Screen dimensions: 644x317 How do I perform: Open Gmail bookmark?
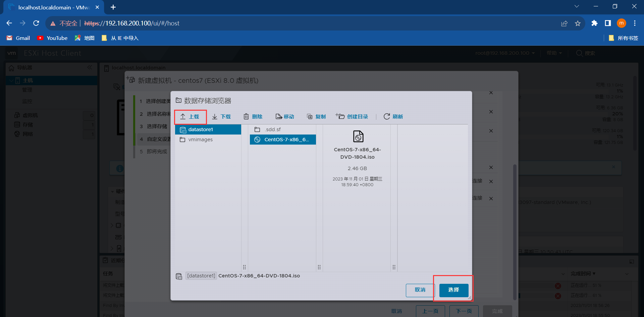point(18,38)
